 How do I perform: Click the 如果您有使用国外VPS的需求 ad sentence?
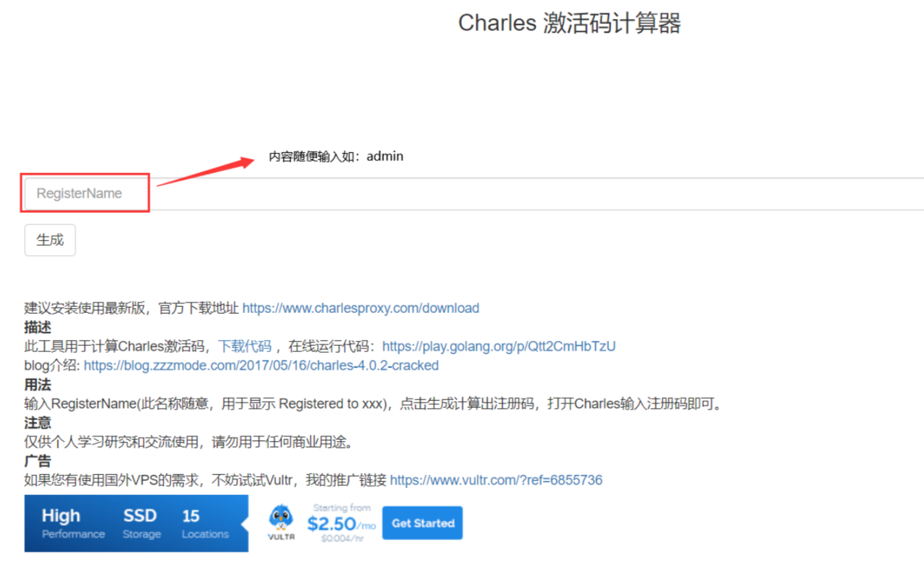pyautogui.click(x=205, y=480)
